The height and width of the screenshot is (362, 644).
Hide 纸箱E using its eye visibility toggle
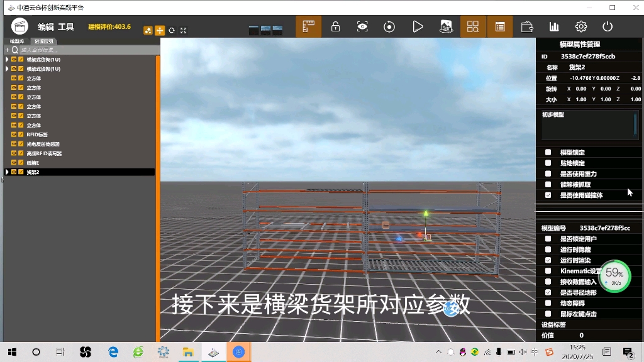pyautogui.click(x=13, y=163)
